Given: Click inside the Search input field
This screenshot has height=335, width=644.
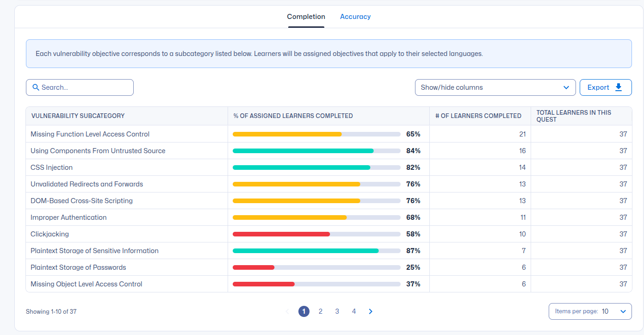Looking at the screenshot, I should (x=83, y=87).
